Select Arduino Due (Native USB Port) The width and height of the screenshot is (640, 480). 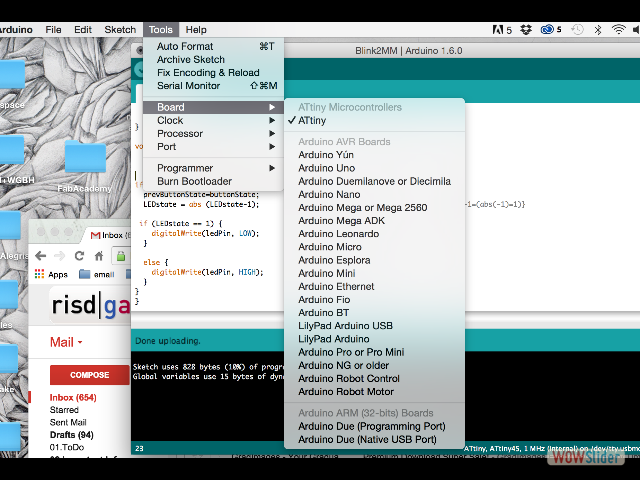374,440
